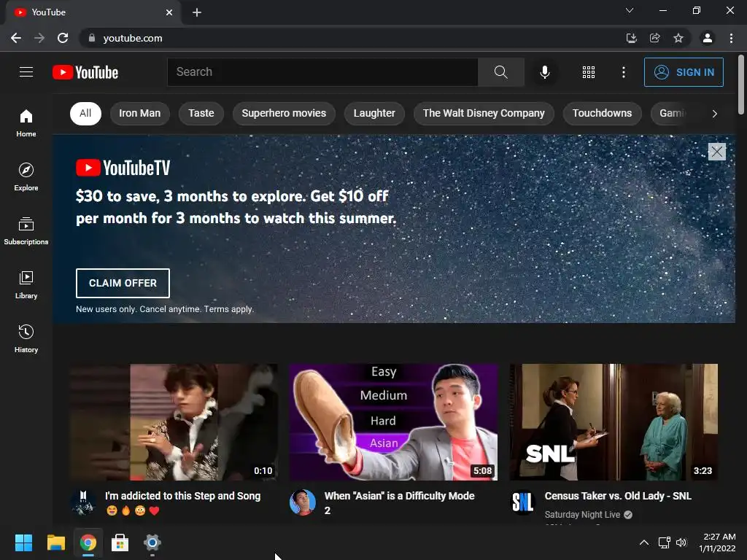Image resolution: width=747 pixels, height=560 pixels.
Task: Open Settings from taskbar
Action: [x=152, y=542]
